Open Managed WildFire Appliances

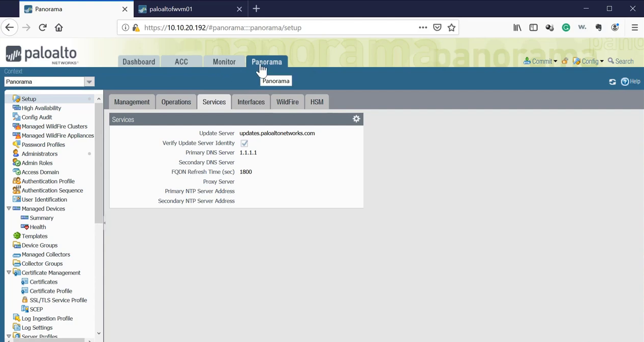(x=57, y=135)
